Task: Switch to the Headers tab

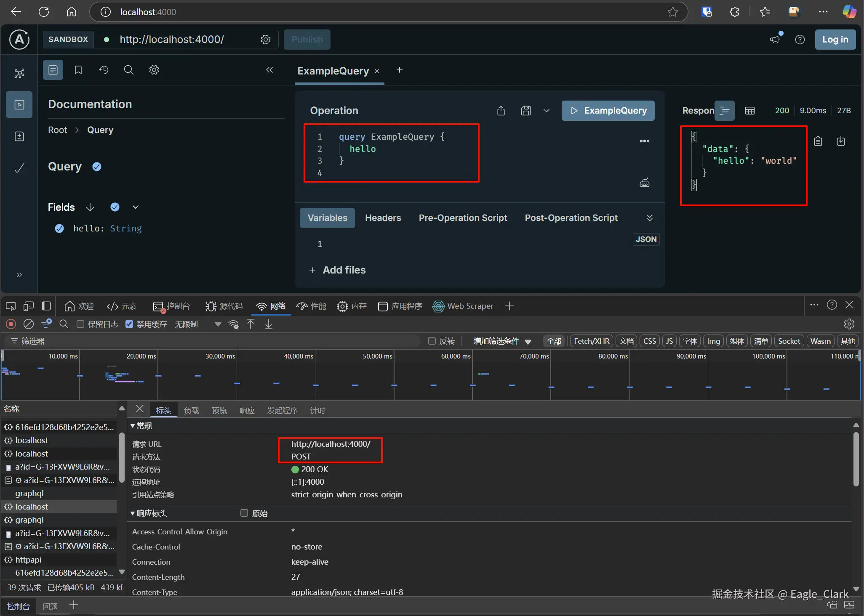Action: point(383,218)
